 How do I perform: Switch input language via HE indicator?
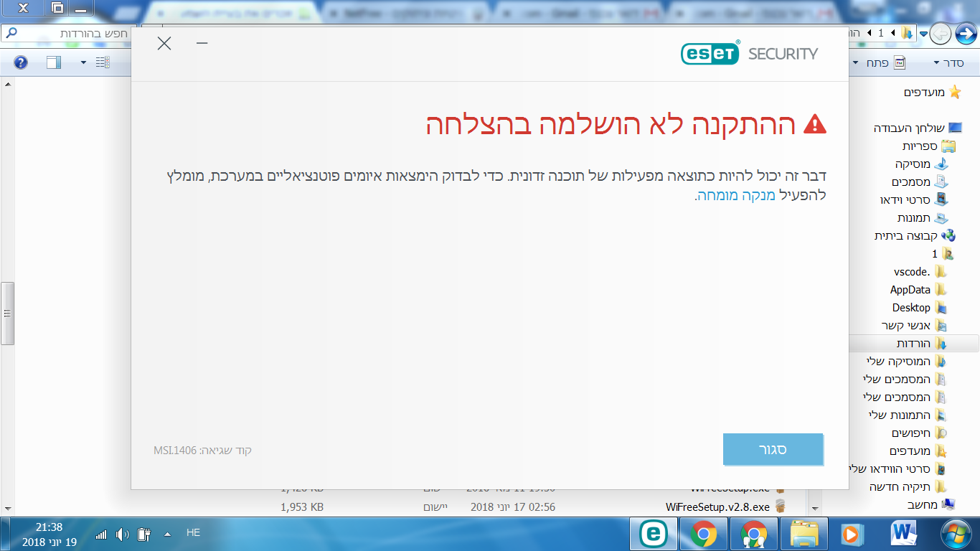tap(193, 533)
